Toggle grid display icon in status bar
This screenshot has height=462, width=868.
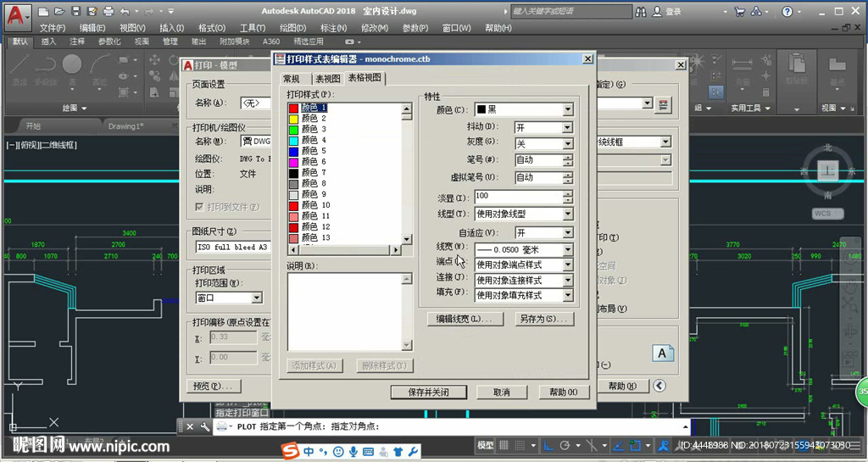504,445
